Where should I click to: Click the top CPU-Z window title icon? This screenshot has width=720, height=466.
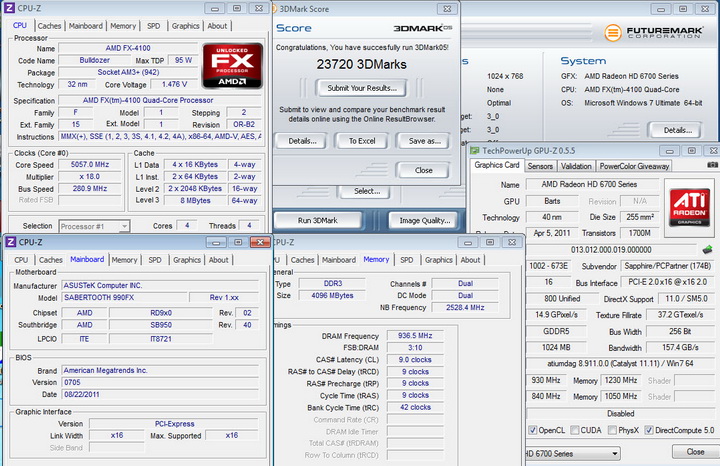9,8
